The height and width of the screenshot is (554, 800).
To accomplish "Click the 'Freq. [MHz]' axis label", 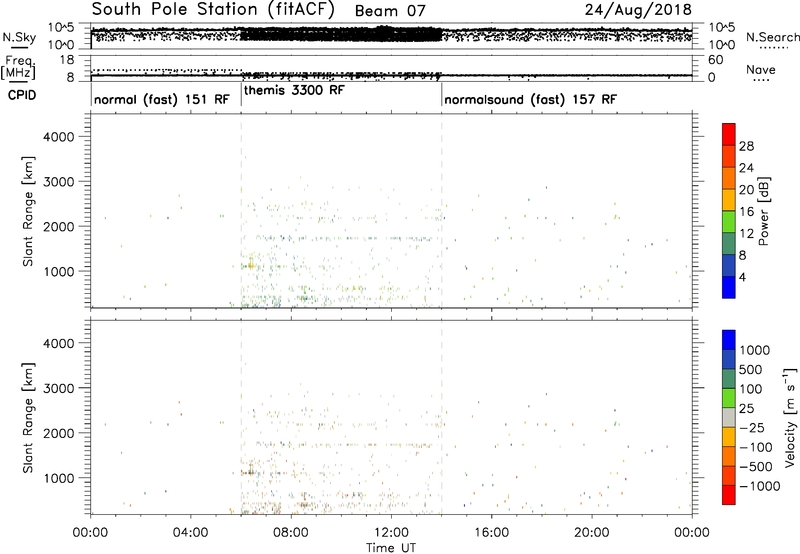I will (19, 68).
